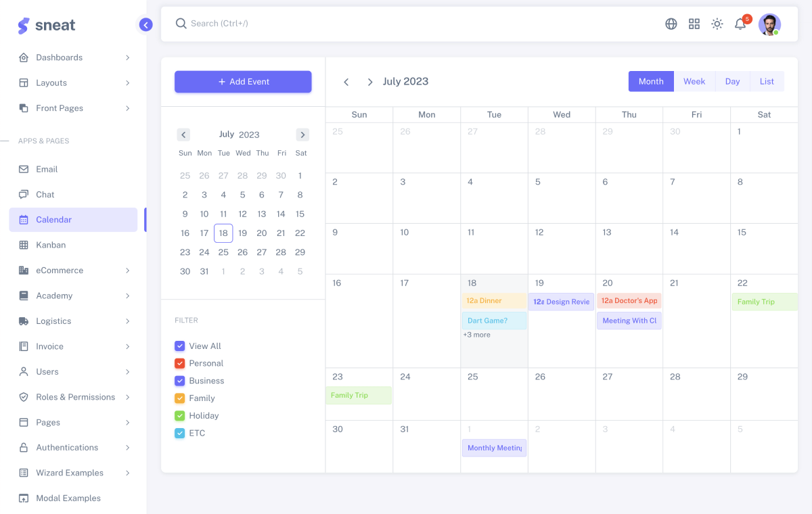
Task: Toggle the Holiday filter off
Action: click(x=179, y=415)
